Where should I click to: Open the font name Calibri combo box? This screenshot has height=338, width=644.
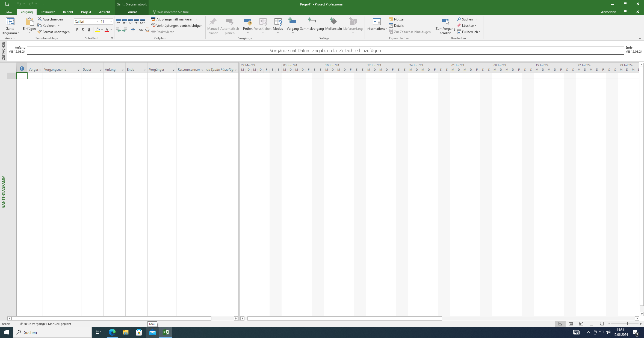87,21
